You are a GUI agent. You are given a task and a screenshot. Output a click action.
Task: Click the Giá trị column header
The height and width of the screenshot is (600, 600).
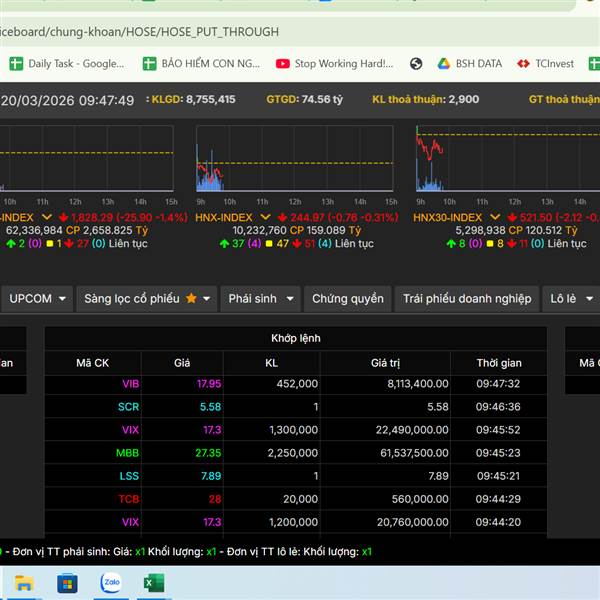[385, 363]
